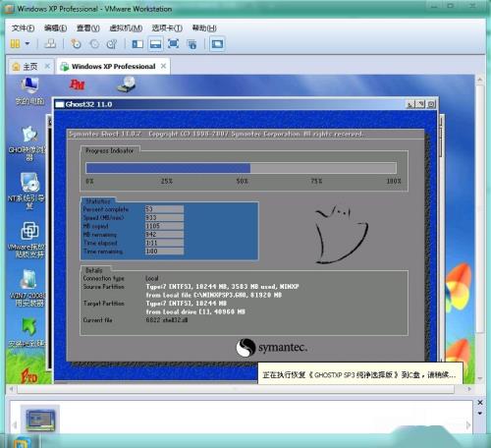
Task: Click the revert snapshot toolbar icon
Action: point(94,43)
